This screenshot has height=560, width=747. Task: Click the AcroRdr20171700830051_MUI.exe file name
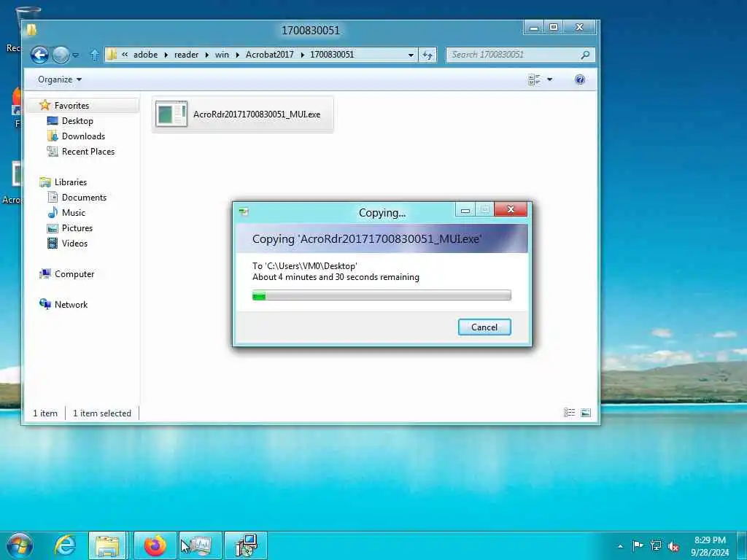[x=257, y=114]
